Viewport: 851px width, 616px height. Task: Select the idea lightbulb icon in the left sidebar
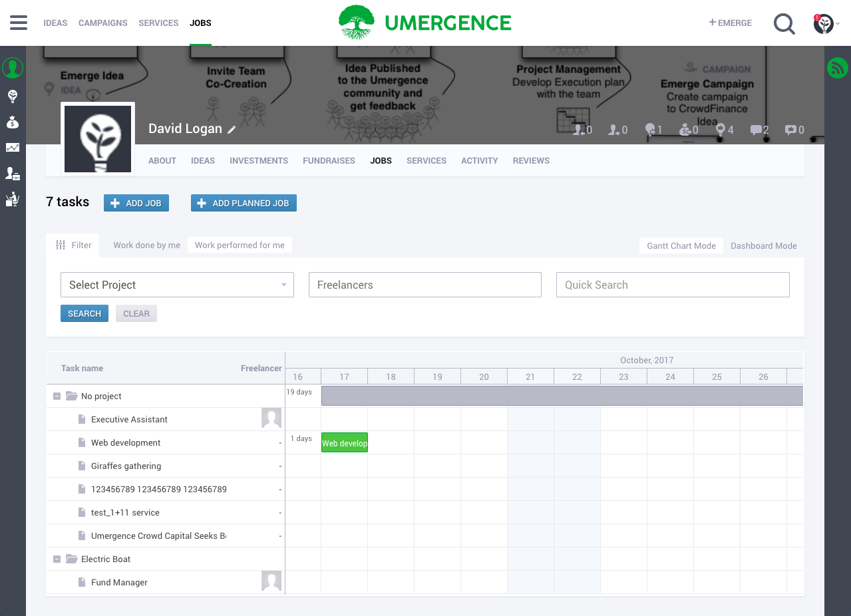(x=12, y=96)
